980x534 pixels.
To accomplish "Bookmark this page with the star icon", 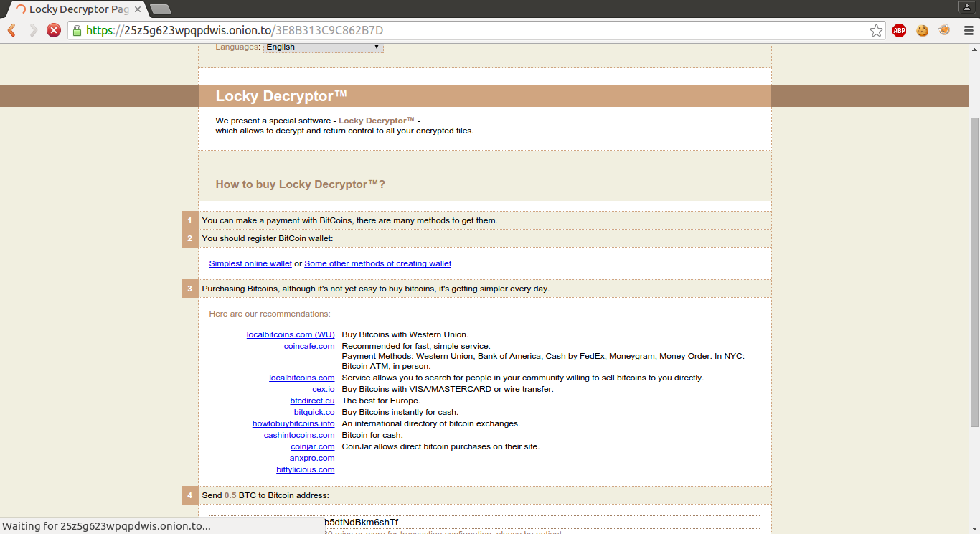I will click(876, 30).
